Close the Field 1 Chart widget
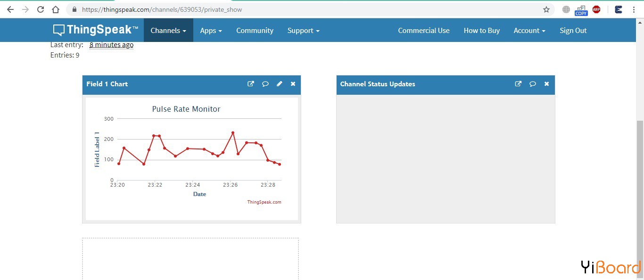644x280 pixels. [293, 84]
